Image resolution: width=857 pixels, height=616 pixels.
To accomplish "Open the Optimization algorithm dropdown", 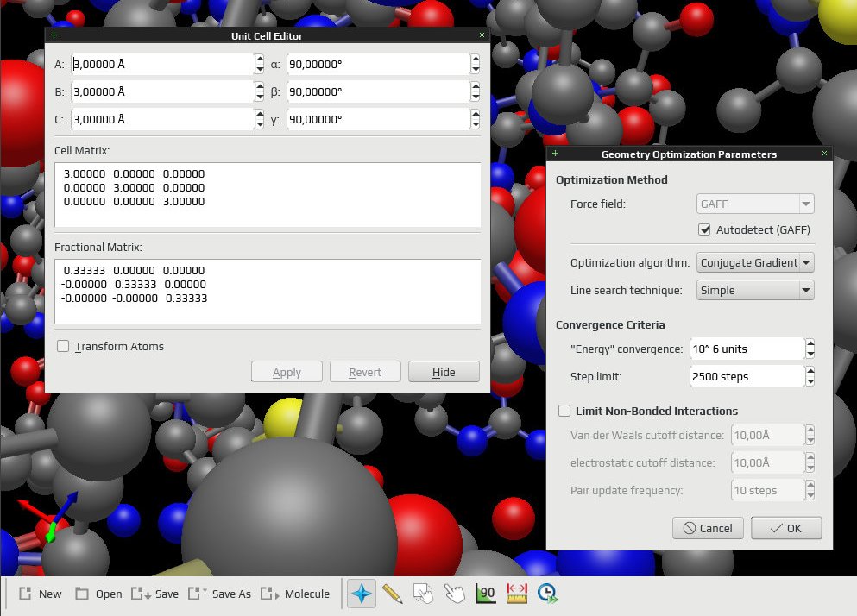I will [x=755, y=262].
